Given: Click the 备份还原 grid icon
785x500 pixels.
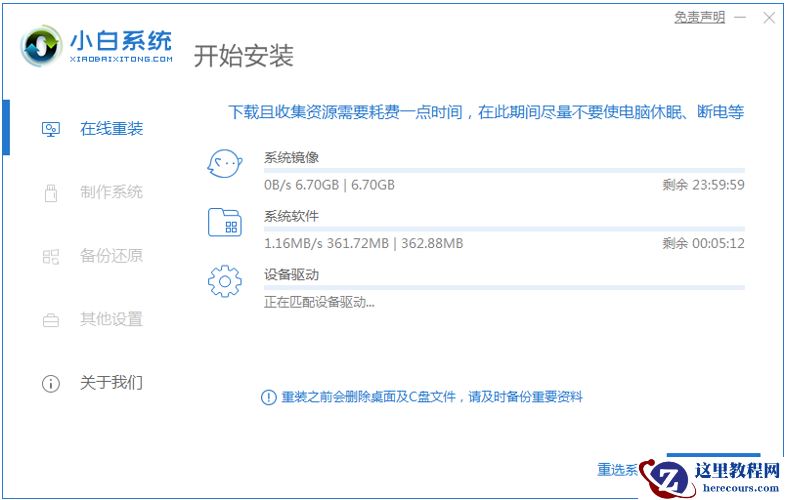Looking at the screenshot, I should tap(51, 257).
